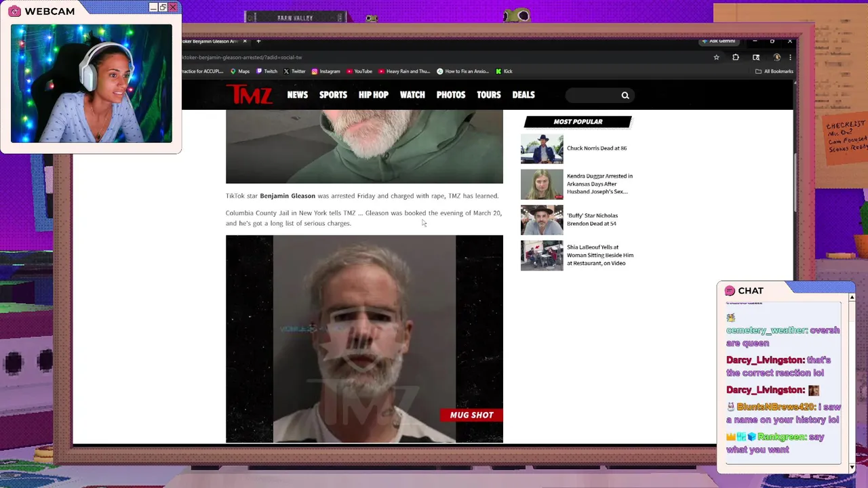The width and height of the screenshot is (868, 488).
Task: Open the SPORTS menu on TMZ
Action: coord(333,95)
